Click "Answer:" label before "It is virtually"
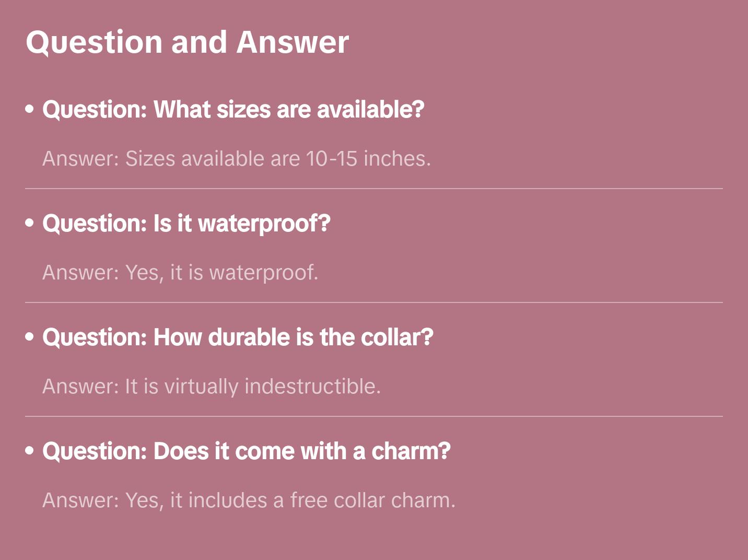 (x=81, y=387)
